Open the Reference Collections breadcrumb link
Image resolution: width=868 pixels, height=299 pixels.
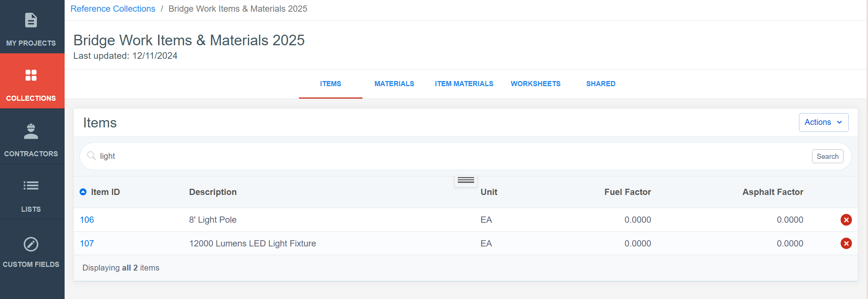pyautogui.click(x=113, y=9)
